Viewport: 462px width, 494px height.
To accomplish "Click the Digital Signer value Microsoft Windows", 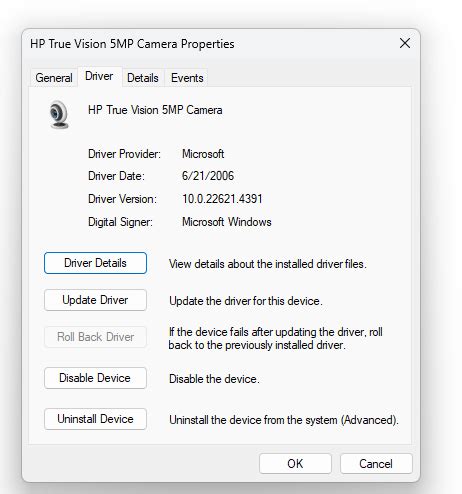I will pyautogui.click(x=227, y=222).
